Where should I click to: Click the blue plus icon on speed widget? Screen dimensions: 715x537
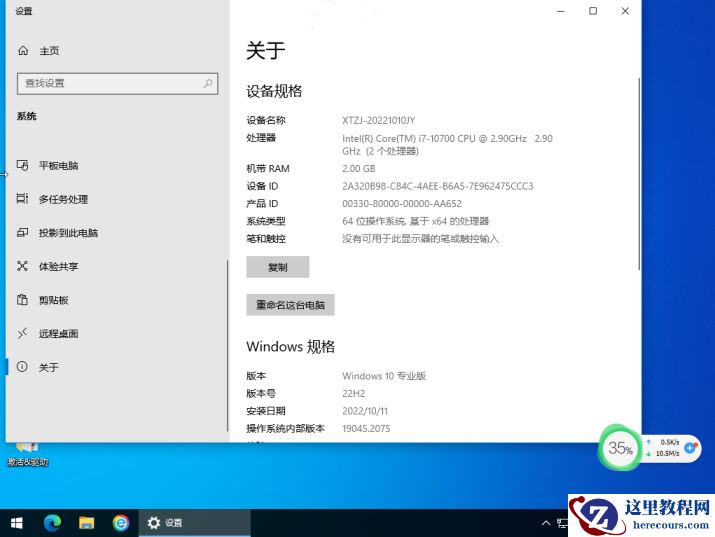click(690, 448)
